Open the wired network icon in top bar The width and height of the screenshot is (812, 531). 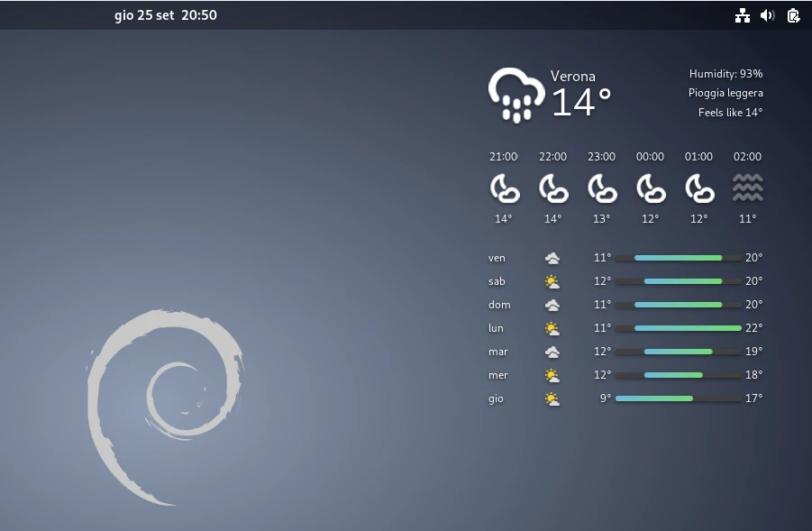point(743,15)
